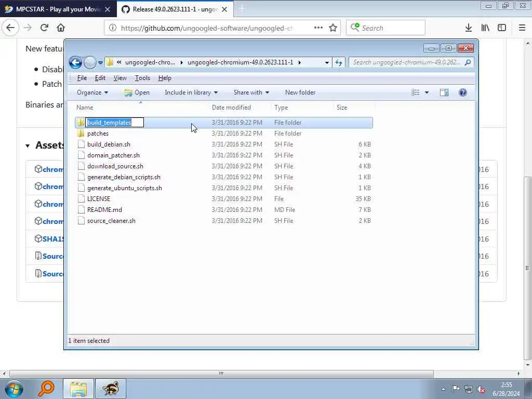
Task: Reload the page in Firefox
Action: (44, 28)
